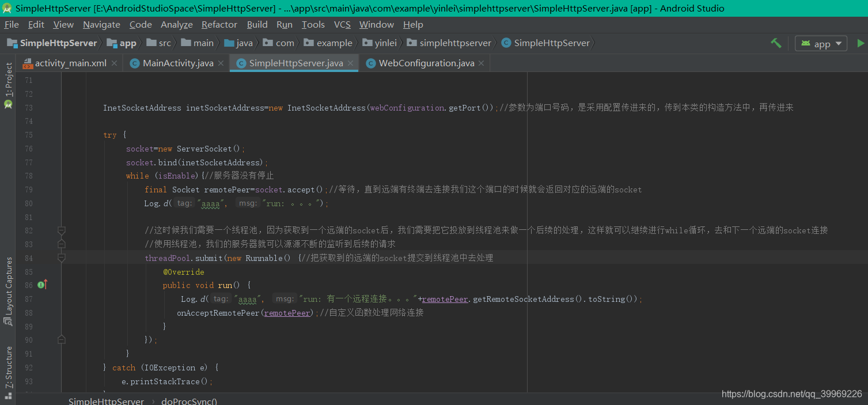
Task: Open the Z: Structure tool window
Action: [8, 368]
